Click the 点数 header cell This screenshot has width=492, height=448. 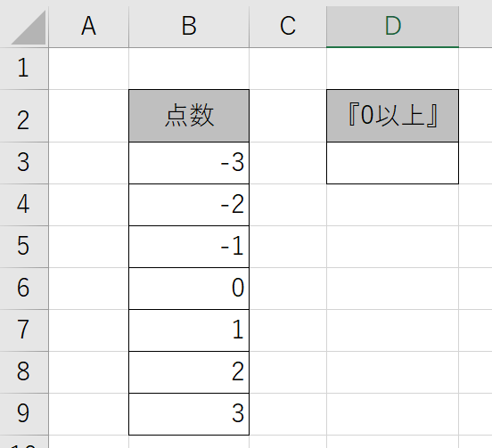[x=189, y=116]
